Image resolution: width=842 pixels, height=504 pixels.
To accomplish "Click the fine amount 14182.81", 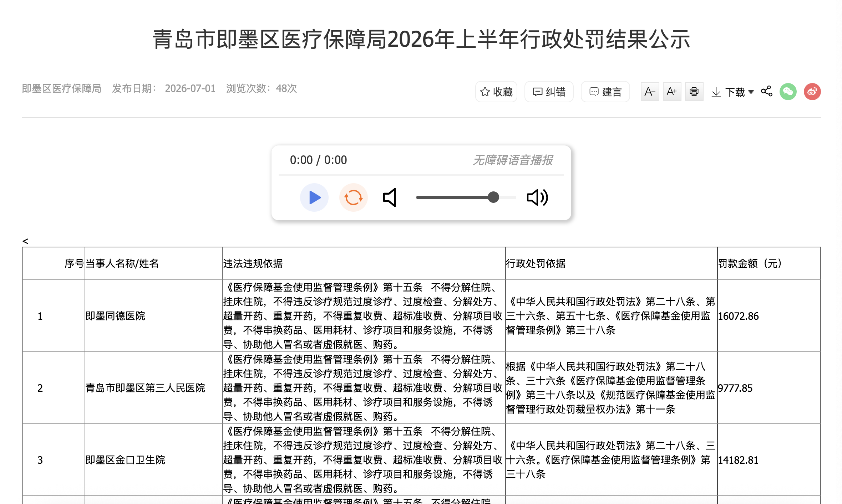I will pos(738,460).
